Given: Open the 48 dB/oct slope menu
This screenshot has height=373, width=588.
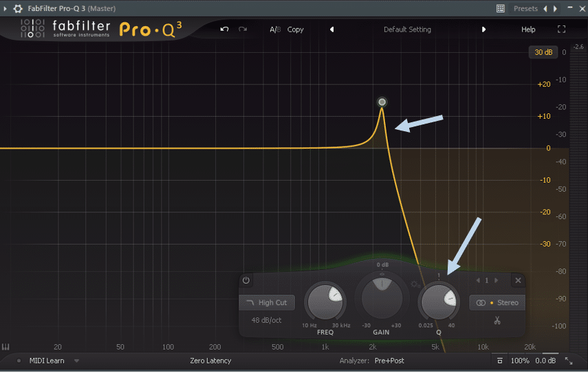Looking at the screenshot, I should pos(266,320).
